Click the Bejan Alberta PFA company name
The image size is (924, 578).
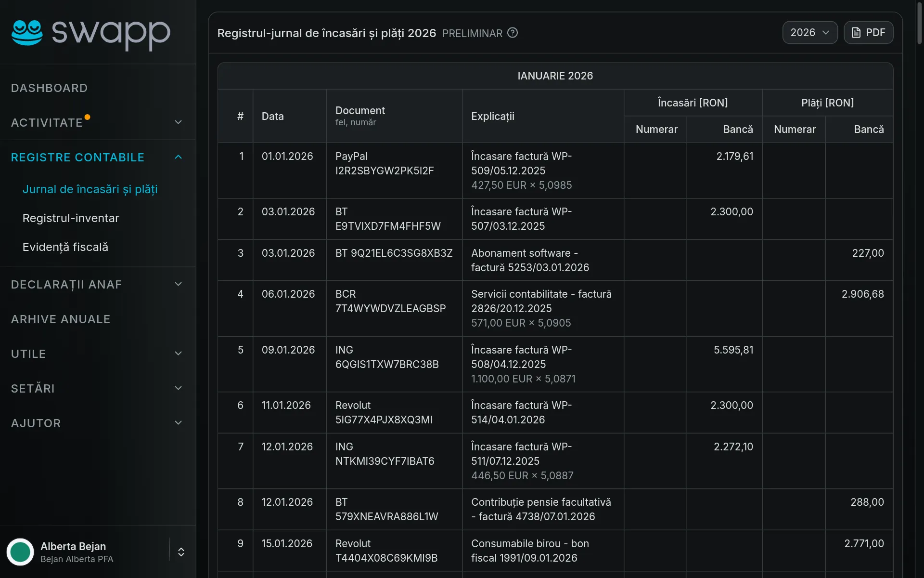click(77, 559)
